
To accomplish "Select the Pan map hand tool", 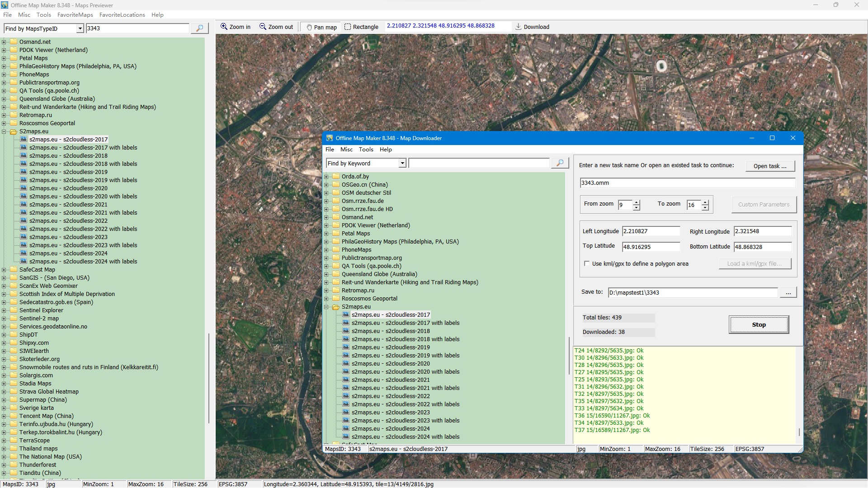I will pos(309,27).
